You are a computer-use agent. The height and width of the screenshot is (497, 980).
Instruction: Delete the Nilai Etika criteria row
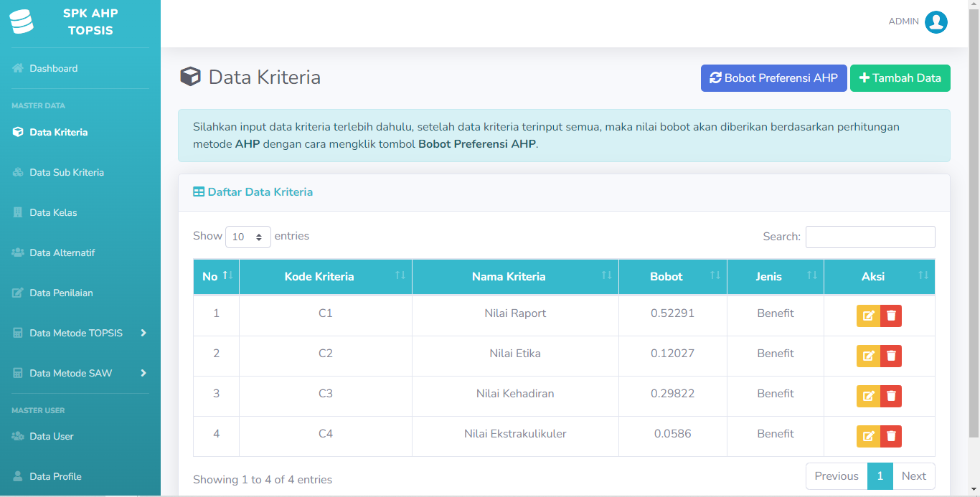coord(891,356)
